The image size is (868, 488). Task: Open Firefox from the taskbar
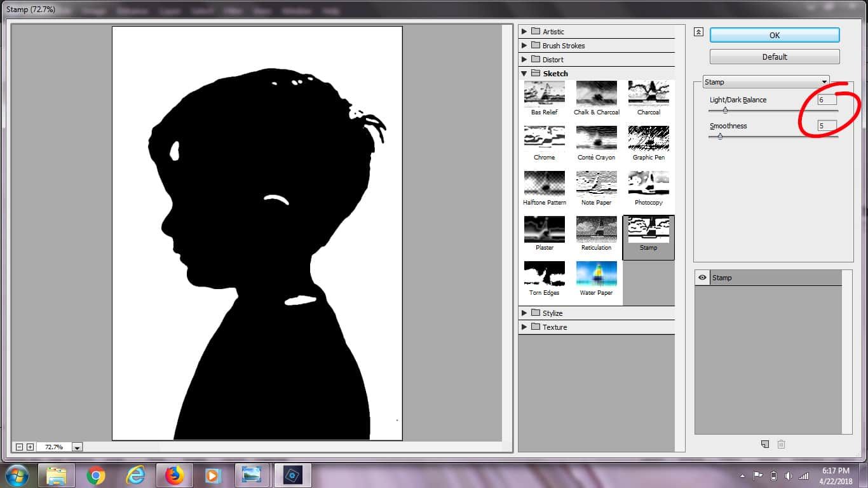174,475
